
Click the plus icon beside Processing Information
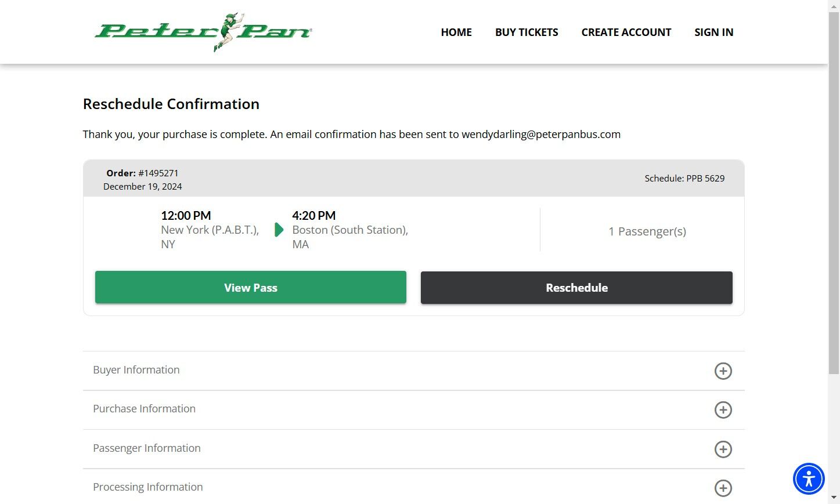click(x=723, y=488)
